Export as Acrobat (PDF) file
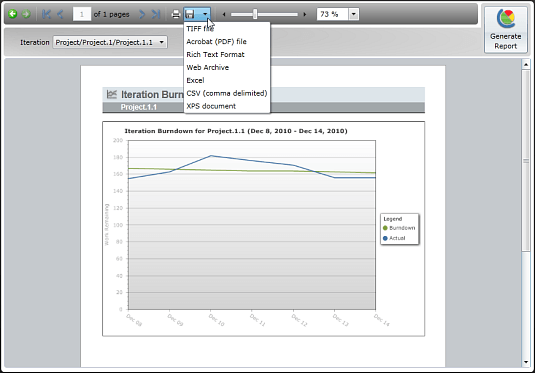 pos(227,42)
